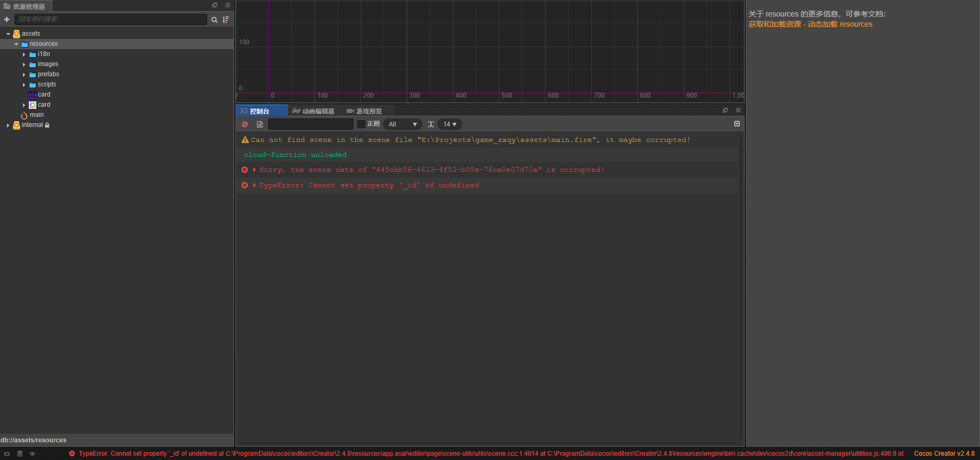
Task: Click the dark card sprite thumbnail icon
Action: click(x=33, y=95)
